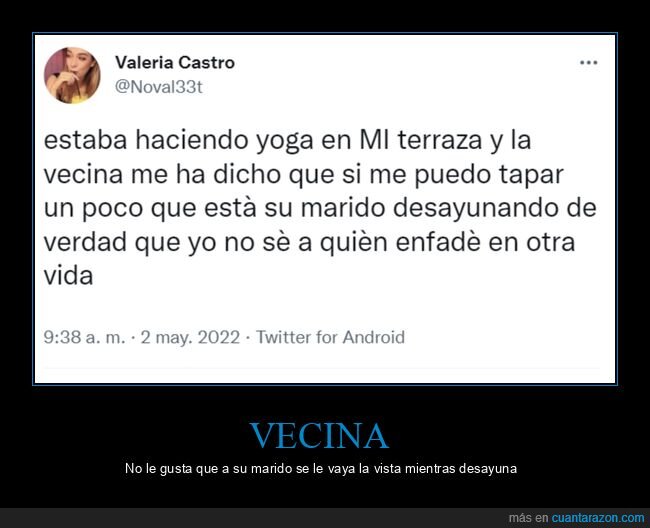This screenshot has height=528, width=650.
Task: Click the más en footer text
Action: [529, 518]
